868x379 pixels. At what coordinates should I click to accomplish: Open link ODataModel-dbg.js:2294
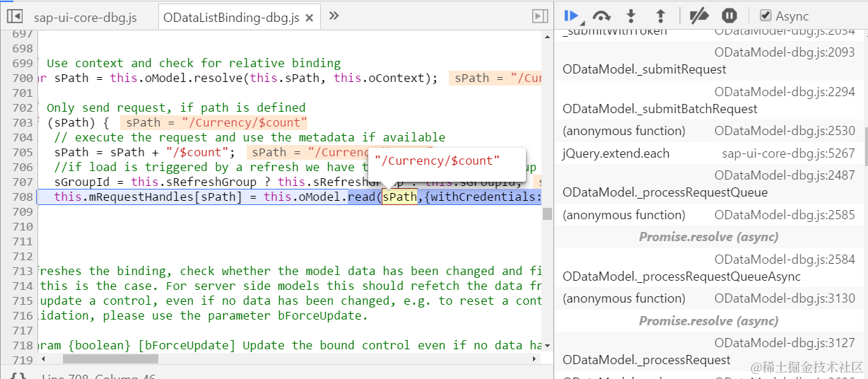[785, 92]
